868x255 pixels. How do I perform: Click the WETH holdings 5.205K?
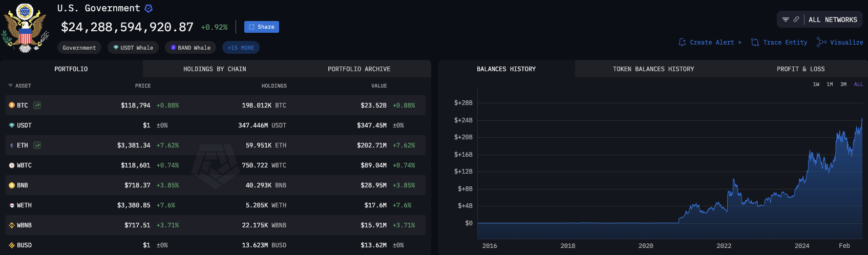point(257,205)
